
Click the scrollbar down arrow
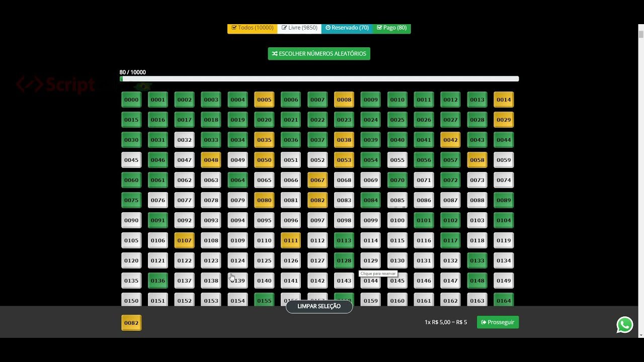tap(641, 335)
